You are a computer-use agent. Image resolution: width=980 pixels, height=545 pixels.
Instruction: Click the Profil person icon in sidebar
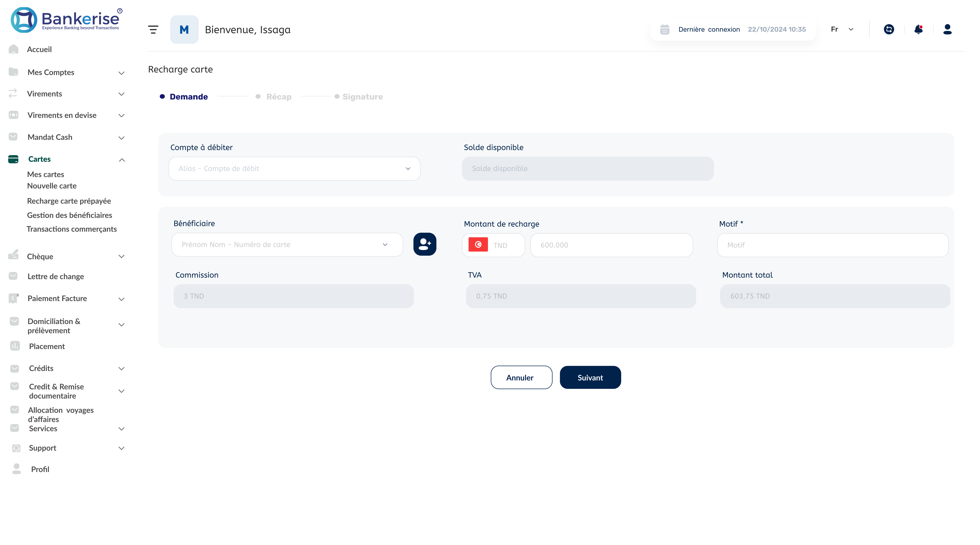click(x=16, y=469)
